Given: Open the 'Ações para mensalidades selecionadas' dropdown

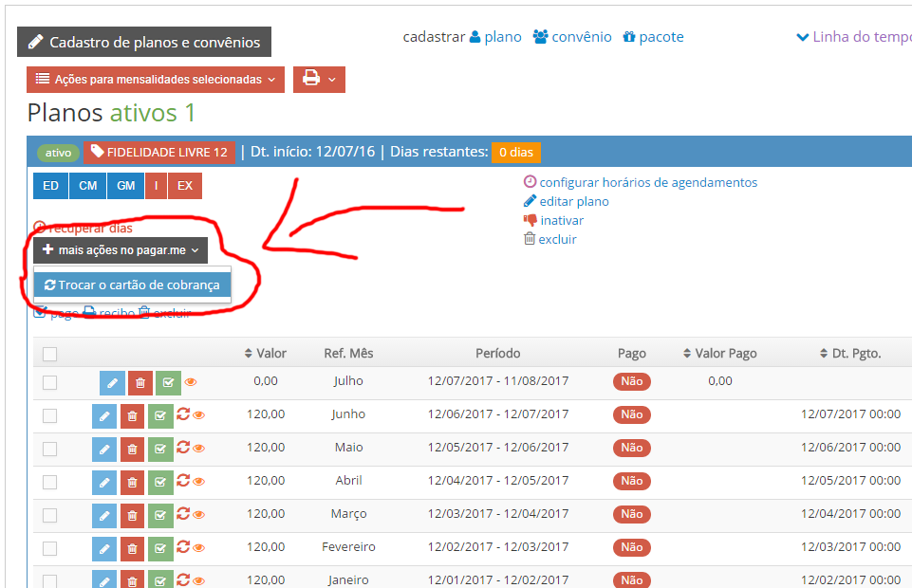Looking at the screenshot, I should coord(156,80).
